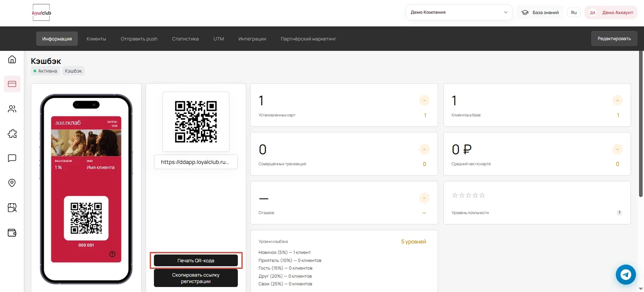Open the cards icon in sidebar

click(x=12, y=84)
